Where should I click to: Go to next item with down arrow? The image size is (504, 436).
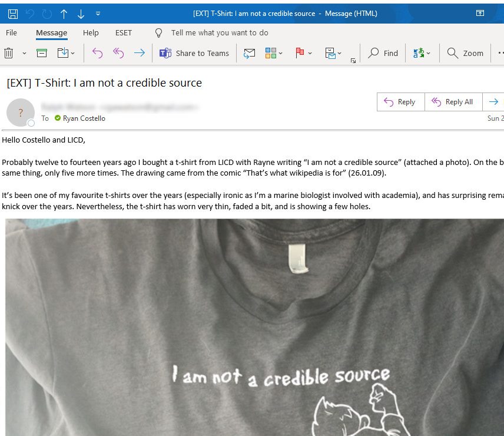[81, 13]
